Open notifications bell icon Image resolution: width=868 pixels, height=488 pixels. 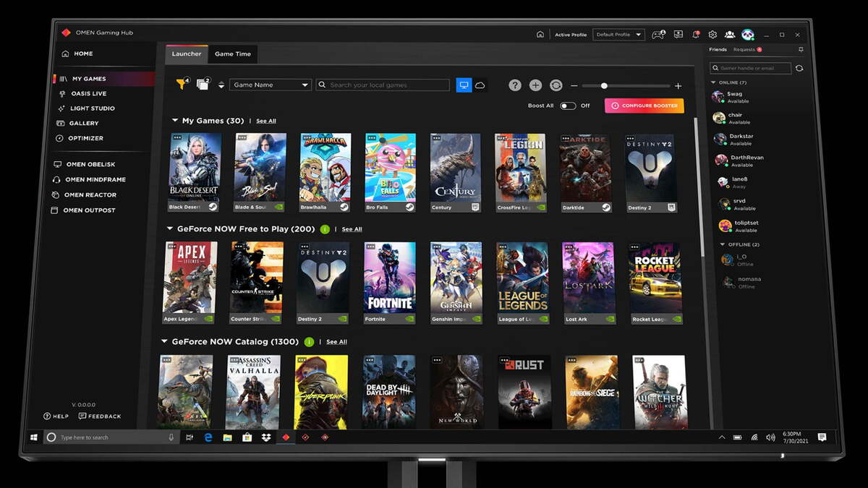(x=695, y=34)
